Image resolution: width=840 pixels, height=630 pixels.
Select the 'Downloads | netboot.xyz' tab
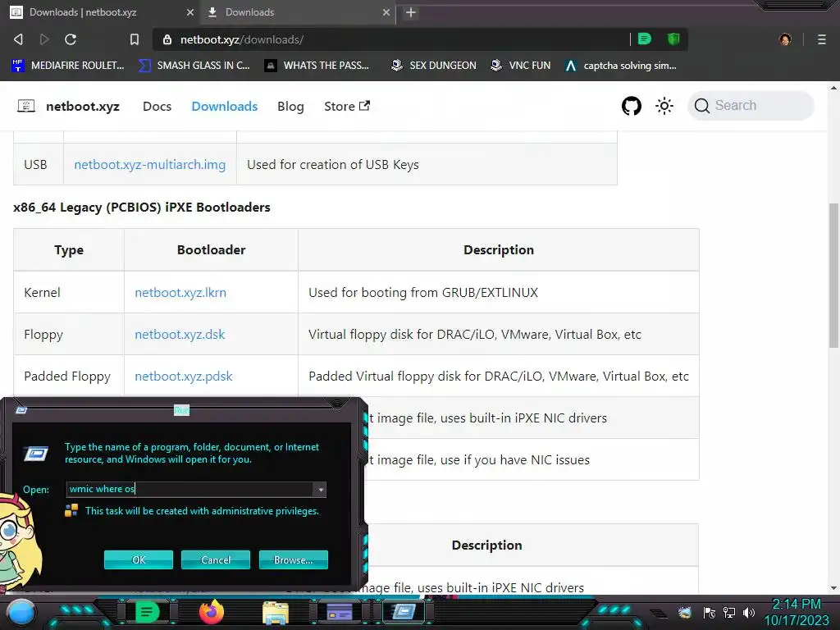click(102, 12)
